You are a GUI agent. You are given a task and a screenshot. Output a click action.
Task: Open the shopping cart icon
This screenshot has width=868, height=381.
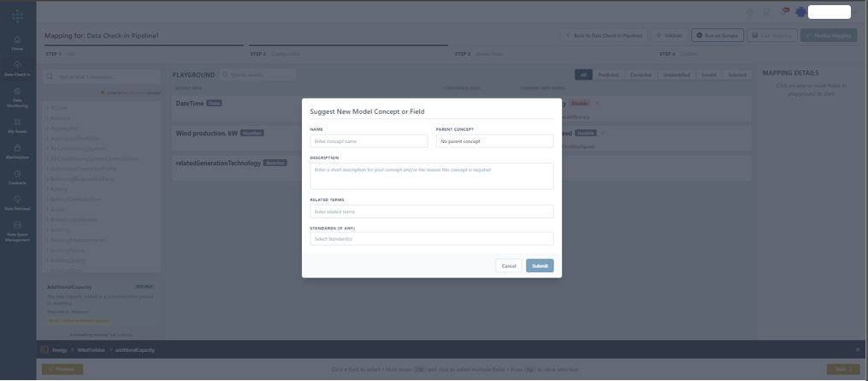tap(765, 12)
